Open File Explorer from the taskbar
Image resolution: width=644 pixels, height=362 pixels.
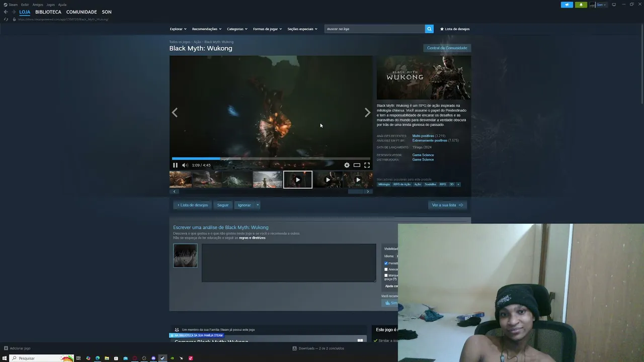(x=107, y=358)
